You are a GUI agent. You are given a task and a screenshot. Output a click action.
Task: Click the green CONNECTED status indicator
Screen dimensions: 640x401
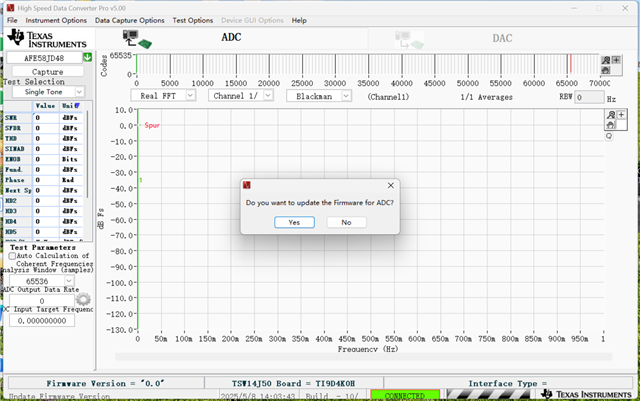(405, 396)
